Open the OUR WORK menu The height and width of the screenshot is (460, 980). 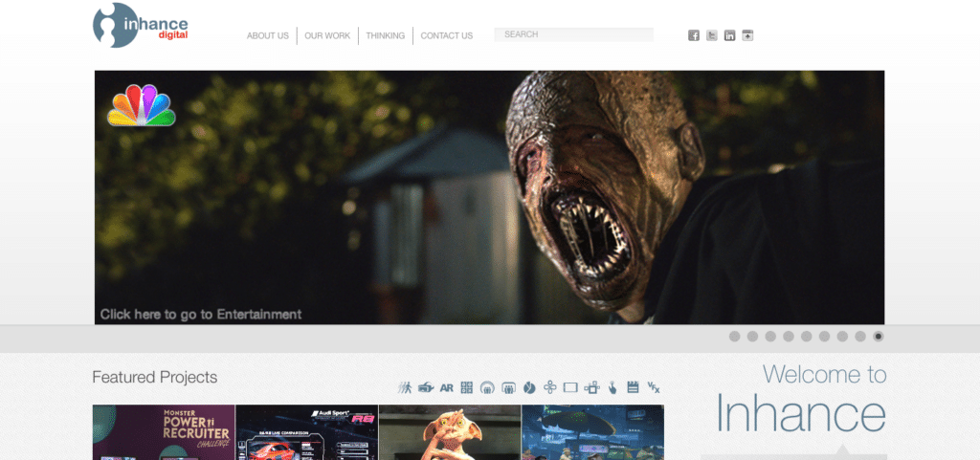click(327, 36)
